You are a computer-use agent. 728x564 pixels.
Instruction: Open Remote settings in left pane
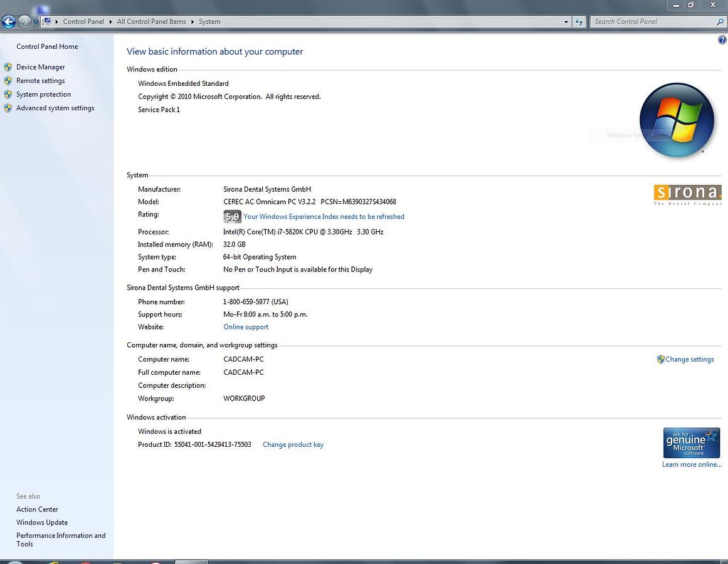tap(40, 81)
